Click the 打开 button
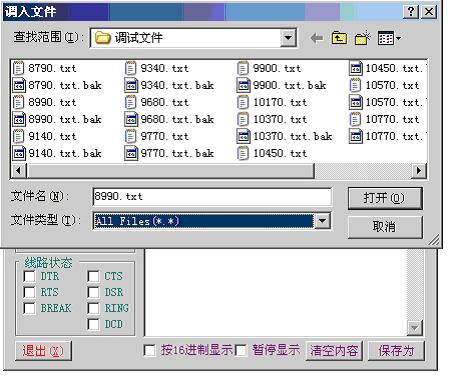Viewport: 449px width, 378px height. 385,198
